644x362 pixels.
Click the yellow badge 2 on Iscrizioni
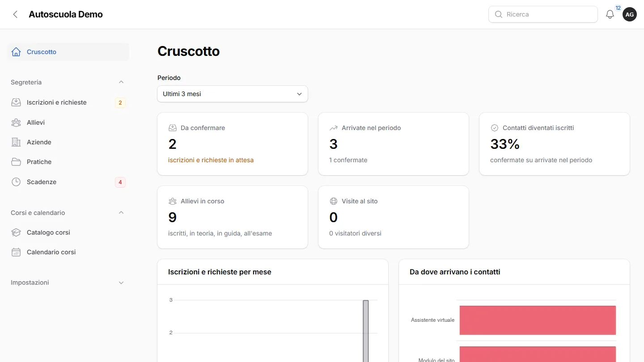tap(120, 103)
